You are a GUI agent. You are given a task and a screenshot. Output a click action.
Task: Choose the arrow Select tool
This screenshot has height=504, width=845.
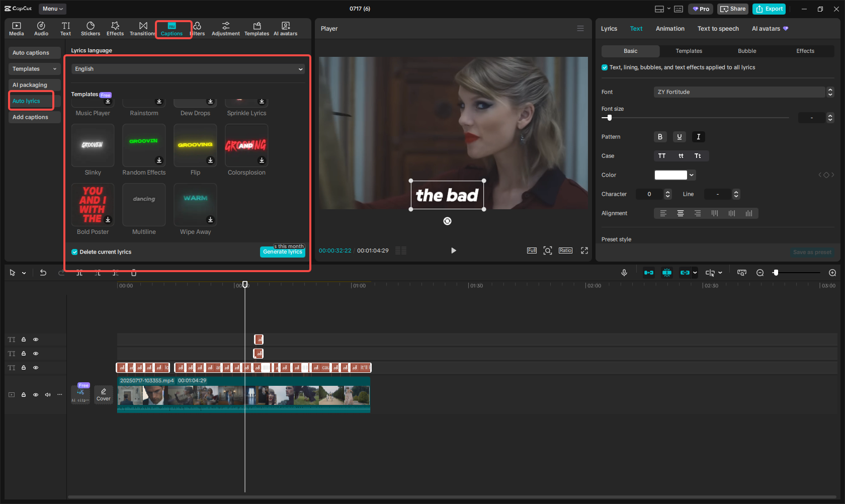click(13, 273)
